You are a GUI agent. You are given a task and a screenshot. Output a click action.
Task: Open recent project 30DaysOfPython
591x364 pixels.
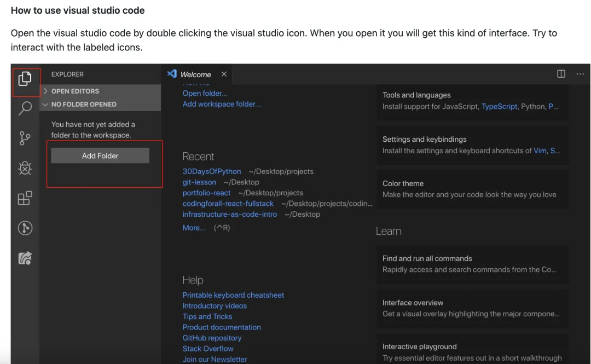[211, 171]
